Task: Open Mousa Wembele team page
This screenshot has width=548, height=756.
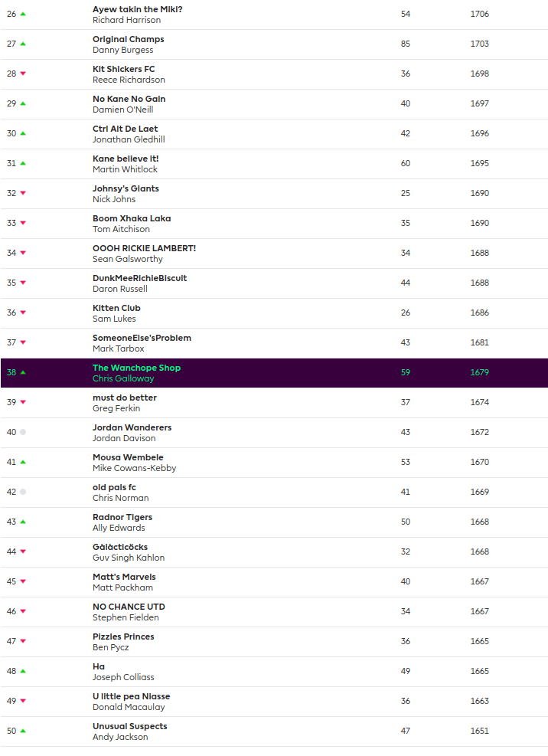Action: 128,457
